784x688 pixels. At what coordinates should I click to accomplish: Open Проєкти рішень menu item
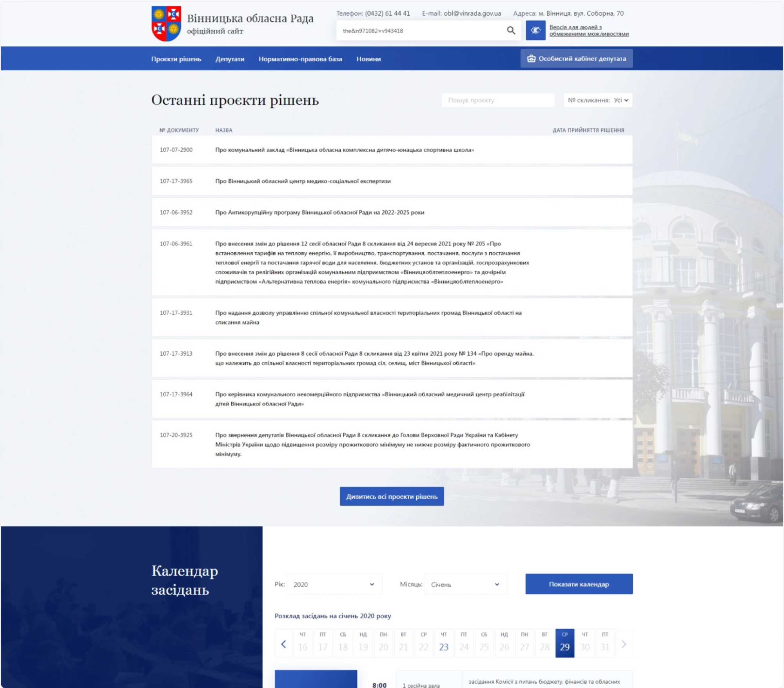176,59
